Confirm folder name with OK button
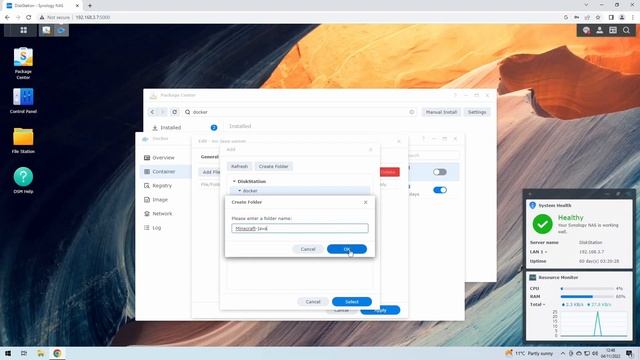 pos(347,249)
